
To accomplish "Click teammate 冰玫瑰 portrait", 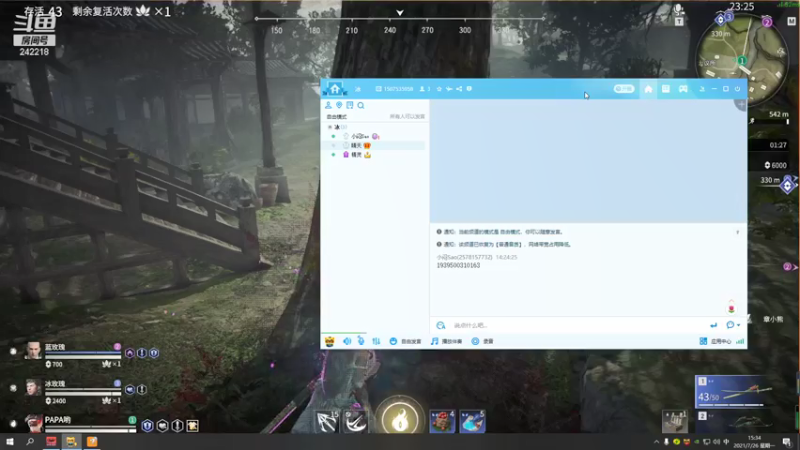I will point(33,387).
